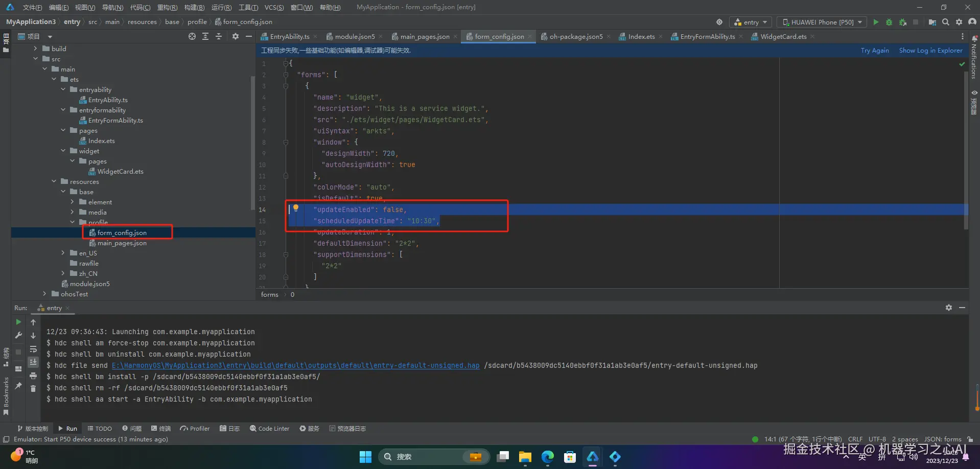The height and width of the screenshot is (469, 980).
Task: Switch to the WidgetCard.ets editor tab
Action: pyautogui.click(x=783, y=36)
